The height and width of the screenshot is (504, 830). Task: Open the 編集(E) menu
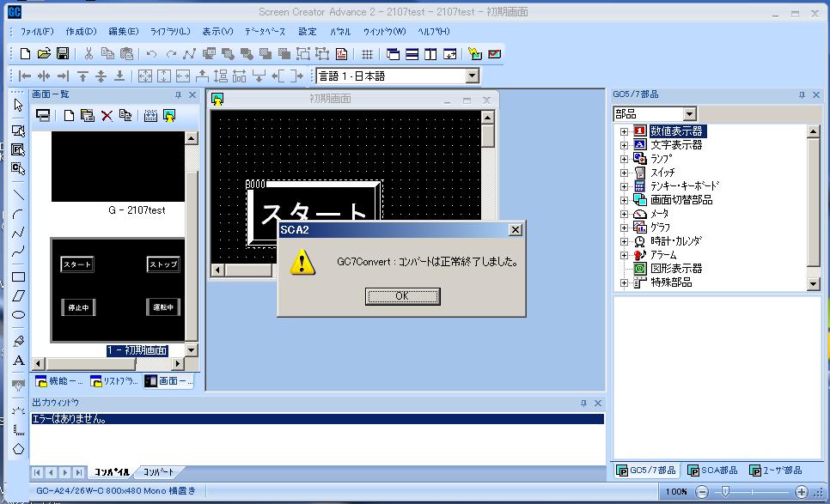point(124,32)
